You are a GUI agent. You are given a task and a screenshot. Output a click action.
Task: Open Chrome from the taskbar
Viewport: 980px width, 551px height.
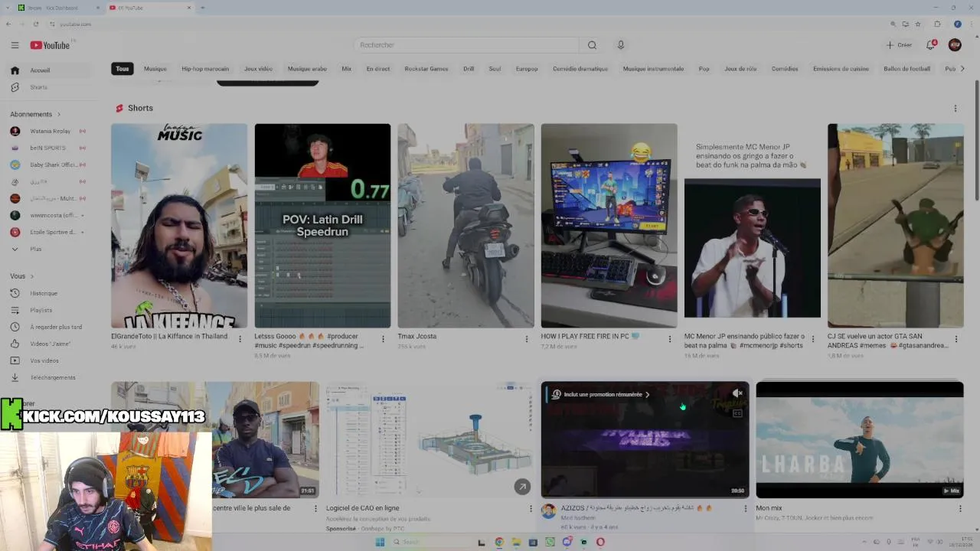(499, 542)
